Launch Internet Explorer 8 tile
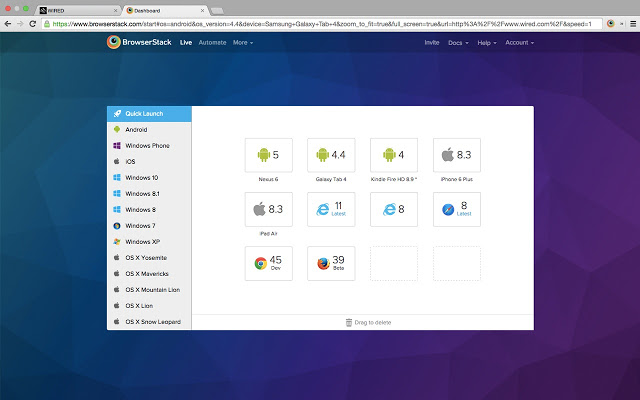The height and width of the screenshot is (400, 640). pos(394,209)
